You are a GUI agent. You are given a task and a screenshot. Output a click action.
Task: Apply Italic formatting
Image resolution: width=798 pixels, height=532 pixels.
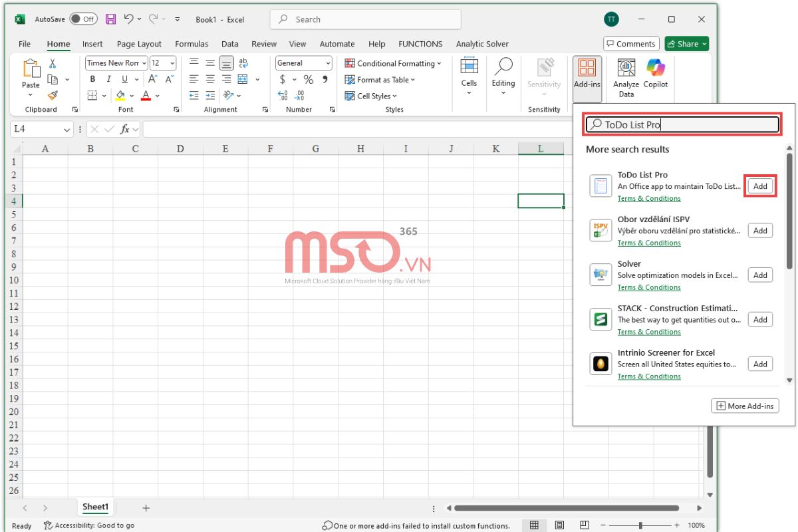(x=108, y=79)
